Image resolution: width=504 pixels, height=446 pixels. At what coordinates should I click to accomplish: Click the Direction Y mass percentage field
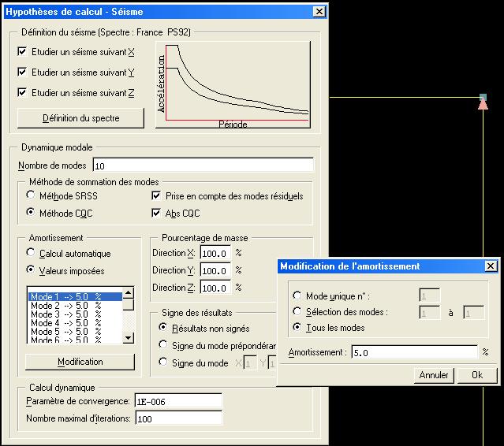(215, 270)
